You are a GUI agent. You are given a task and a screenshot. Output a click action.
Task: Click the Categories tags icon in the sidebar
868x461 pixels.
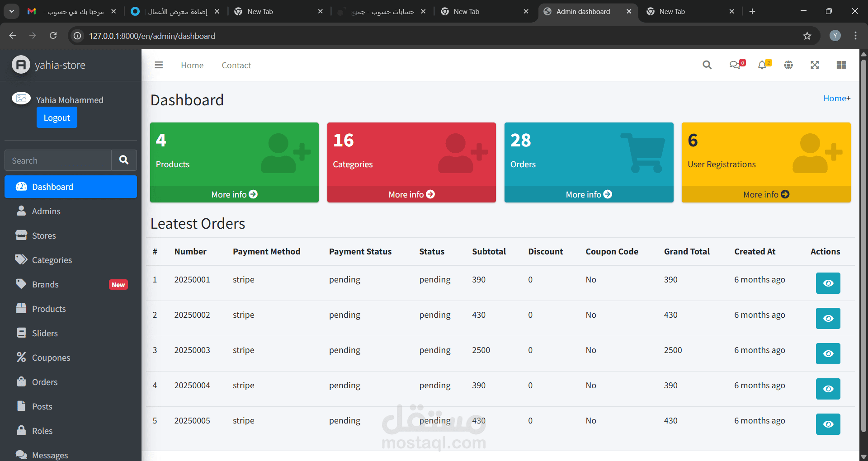(x=21, y=260)
